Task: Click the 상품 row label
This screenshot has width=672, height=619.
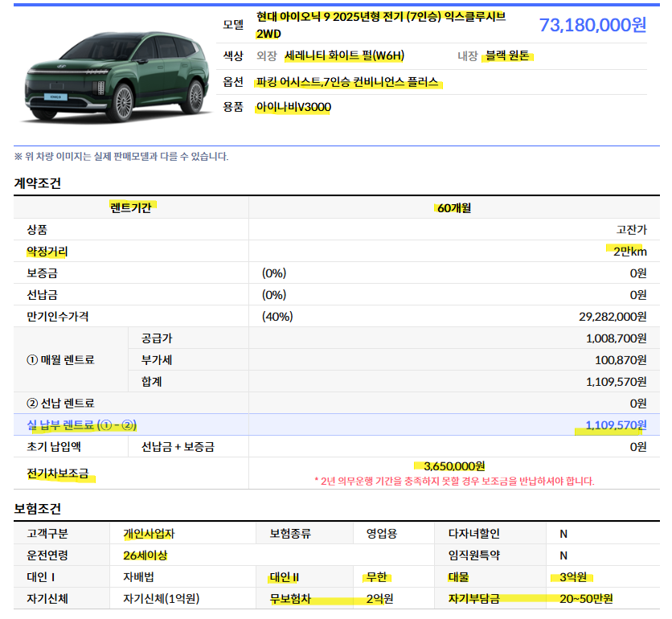Action: coord(37,230)
